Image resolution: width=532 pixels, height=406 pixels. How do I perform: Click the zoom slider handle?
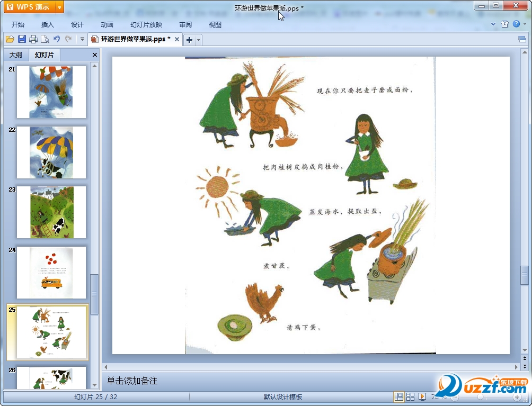click(x=481, y=397)
